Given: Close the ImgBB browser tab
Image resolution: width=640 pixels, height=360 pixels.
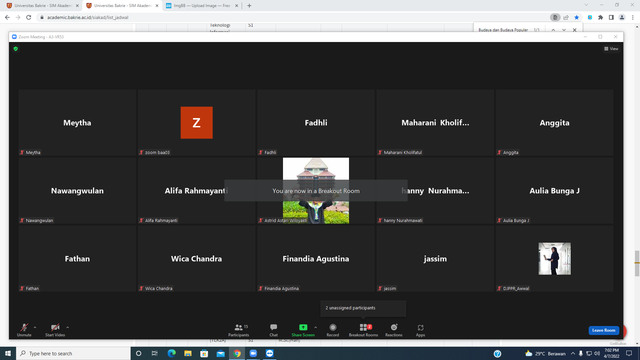Looking at the screenshot, I should [x=236, y=6].
